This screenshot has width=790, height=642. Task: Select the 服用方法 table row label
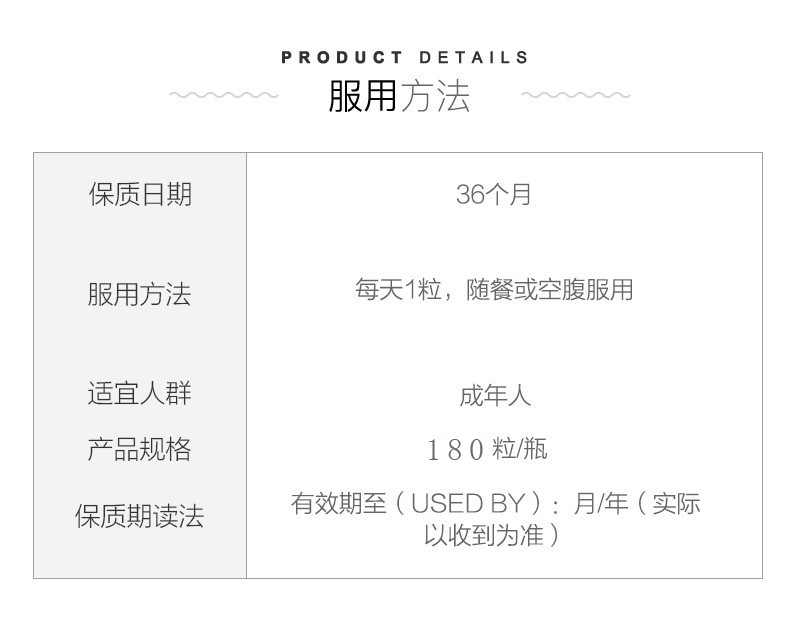click(x=140, y=294)
